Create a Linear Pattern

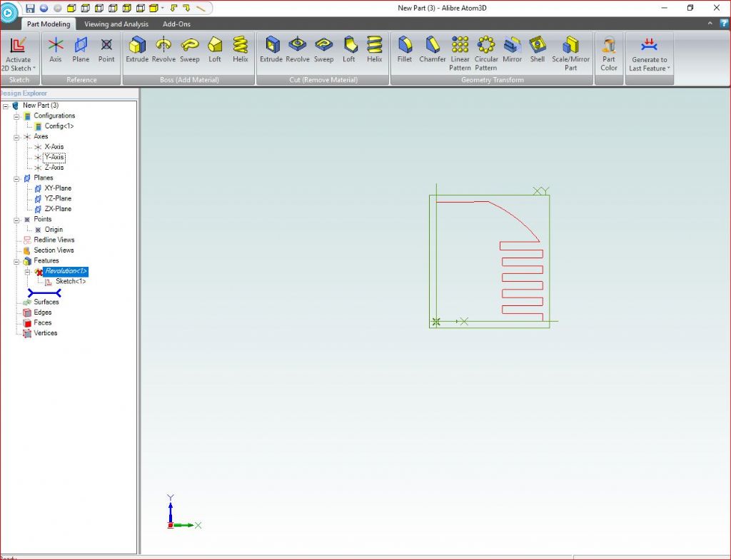tap(460, 54)
